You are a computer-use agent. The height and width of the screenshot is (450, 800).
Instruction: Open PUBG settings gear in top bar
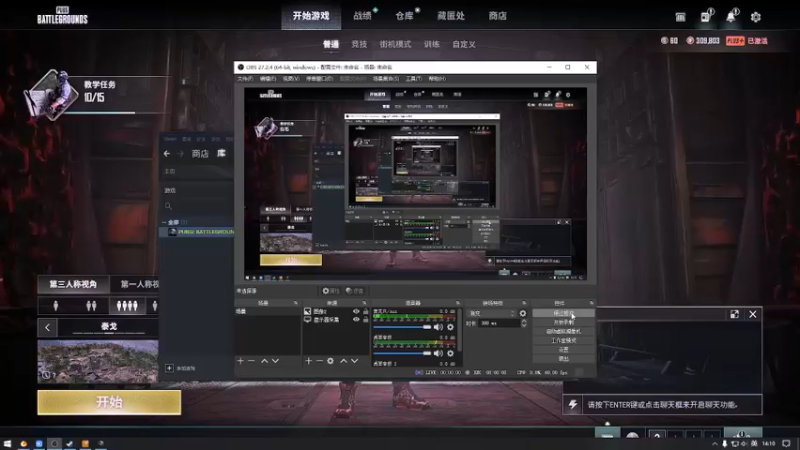[756, 17]
